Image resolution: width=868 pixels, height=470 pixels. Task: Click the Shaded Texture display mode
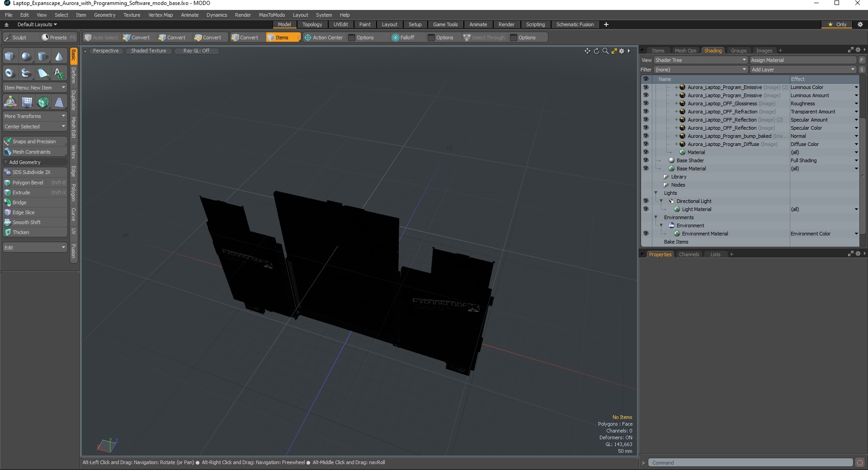(149, 51)
